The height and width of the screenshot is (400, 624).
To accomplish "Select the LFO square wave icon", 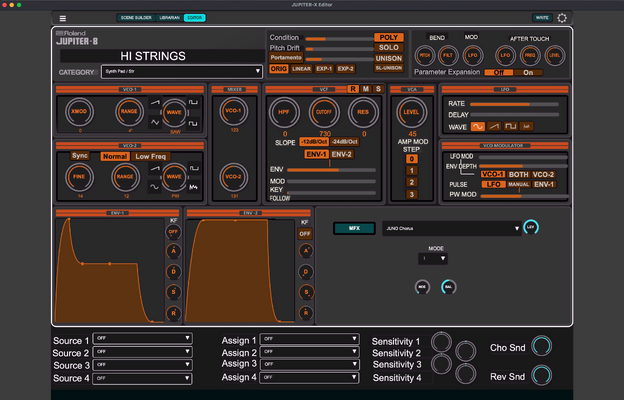I will [510, 127].
